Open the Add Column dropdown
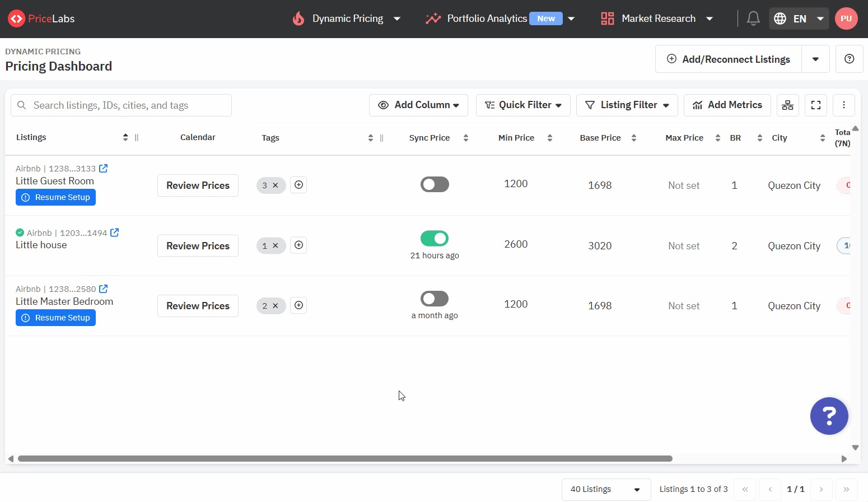Viewport: 868px width, 502px height. pos(418,105)
